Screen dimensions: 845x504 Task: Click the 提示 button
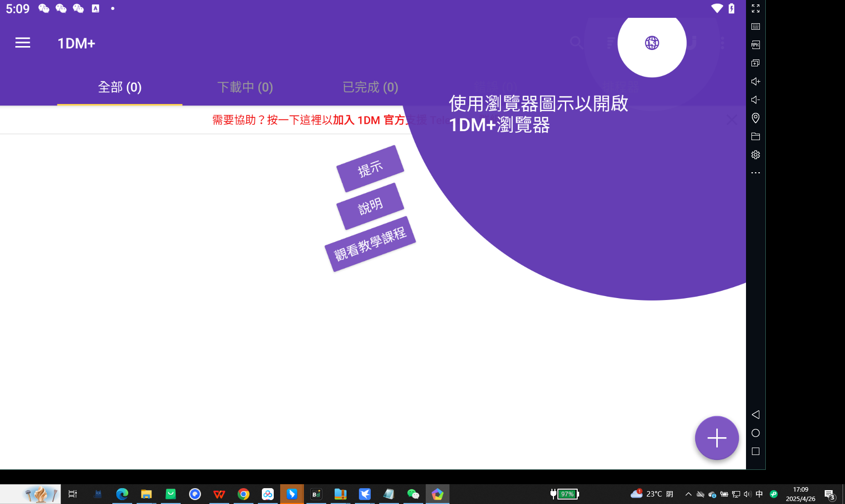coord(370,169)
